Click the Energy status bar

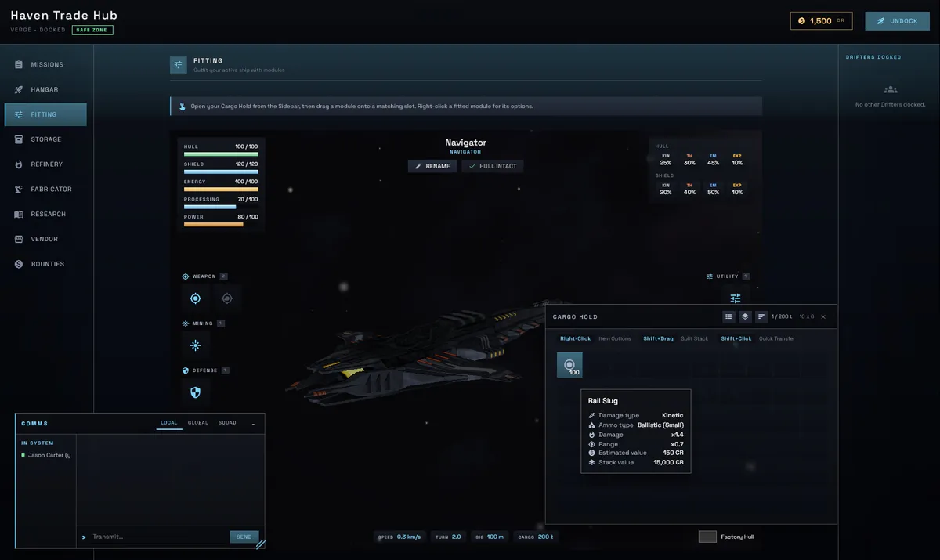coord(221,190)
